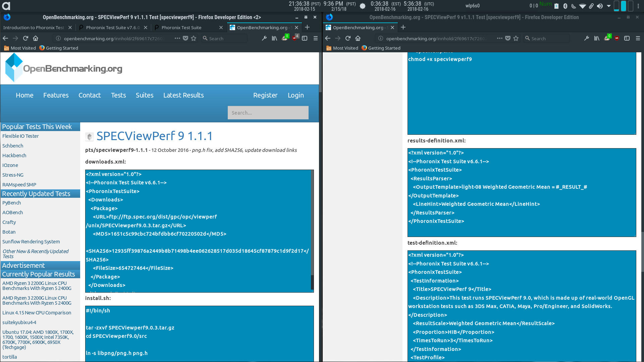Open Home page in the right Firefox window
644x362 pixels.
(x=358, y=39)
